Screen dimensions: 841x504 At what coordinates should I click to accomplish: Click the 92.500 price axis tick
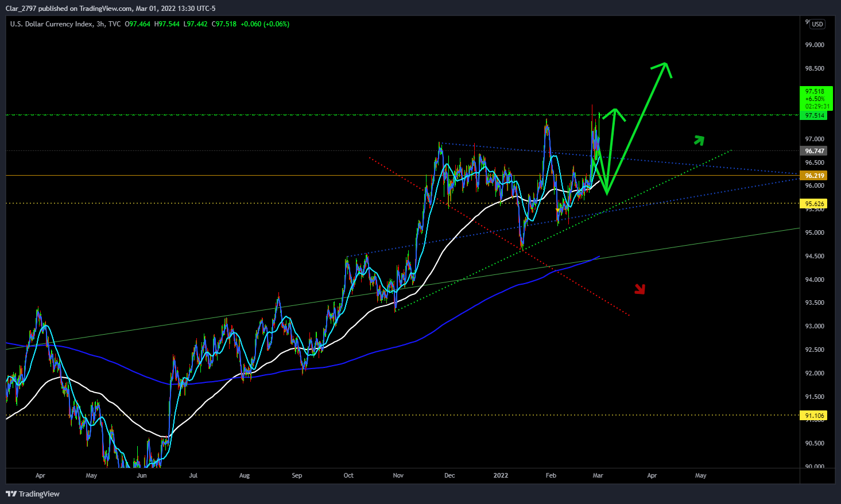815,350
